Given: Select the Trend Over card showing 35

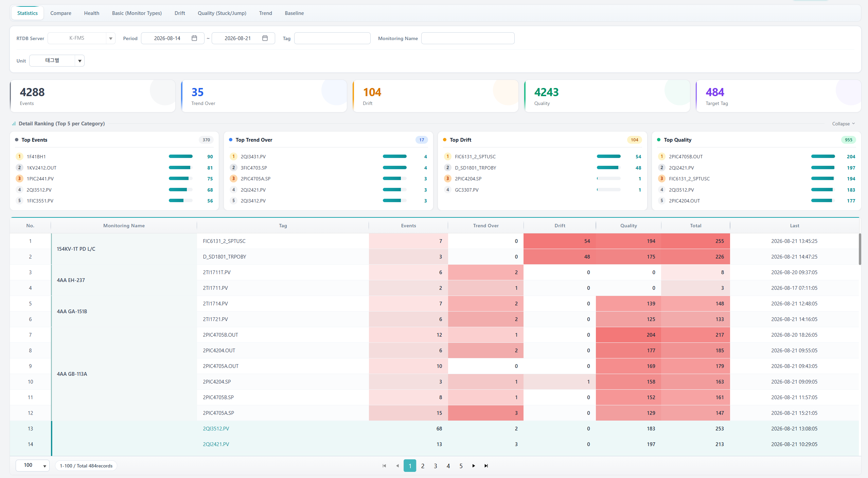Looking at the screenshot, I should tap(264, 96).
